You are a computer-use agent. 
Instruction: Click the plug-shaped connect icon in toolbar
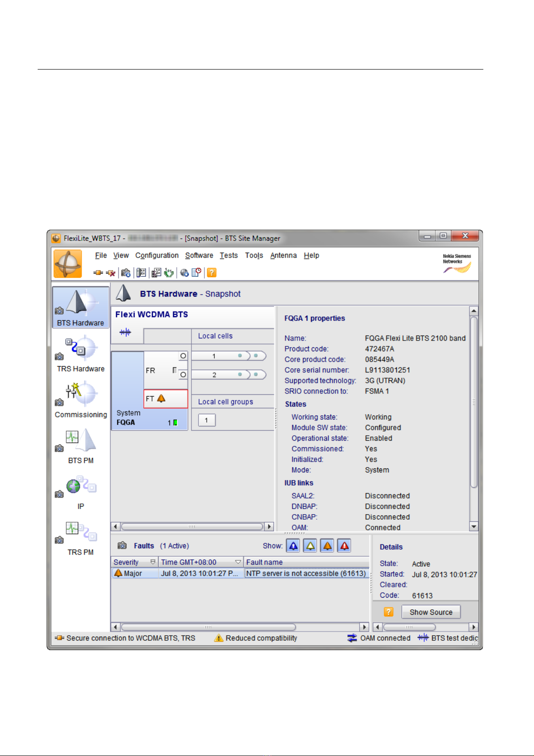[98, 272]
